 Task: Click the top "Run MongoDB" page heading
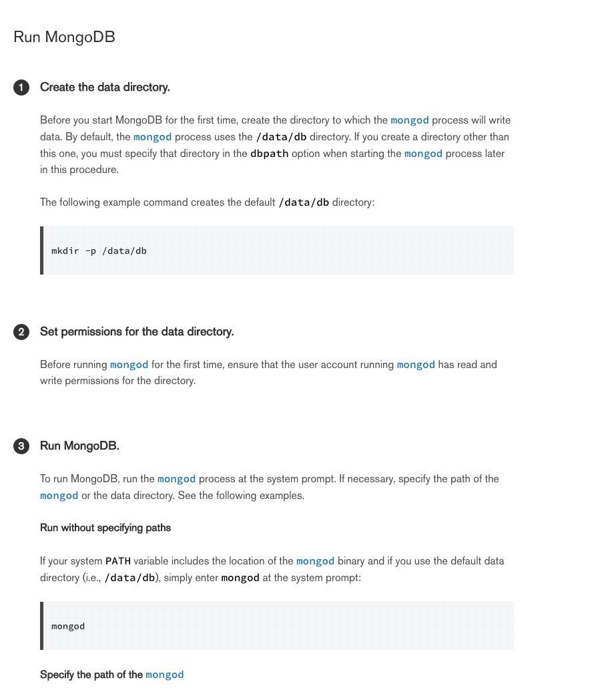click(x=64, y=37)
